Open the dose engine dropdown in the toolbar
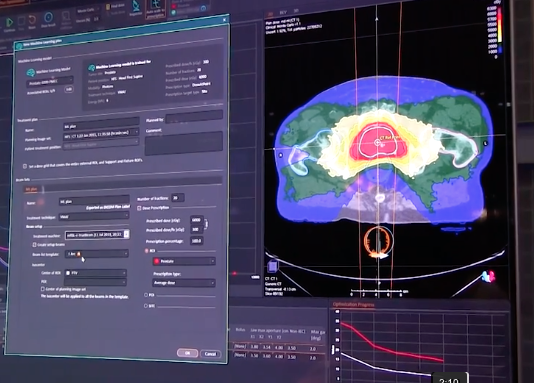 (88, 10)
